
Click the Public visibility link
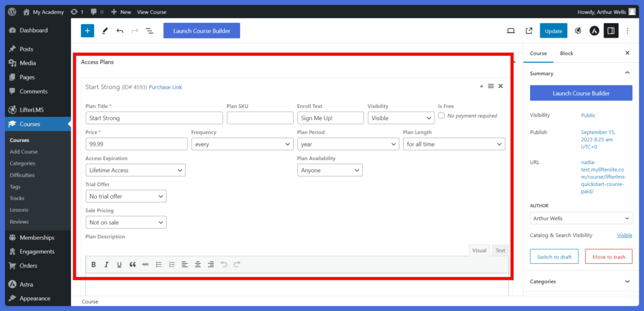point(588,116)
